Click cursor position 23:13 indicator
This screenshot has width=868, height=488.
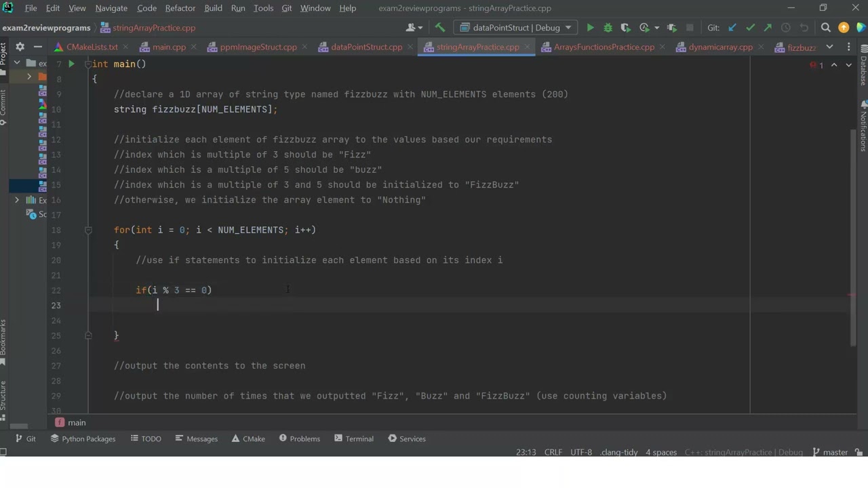pos(526,452)
